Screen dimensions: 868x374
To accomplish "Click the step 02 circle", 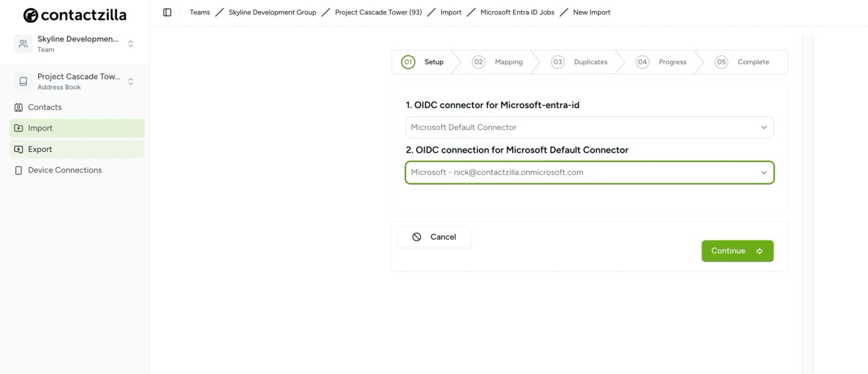I will pos(478,62).
